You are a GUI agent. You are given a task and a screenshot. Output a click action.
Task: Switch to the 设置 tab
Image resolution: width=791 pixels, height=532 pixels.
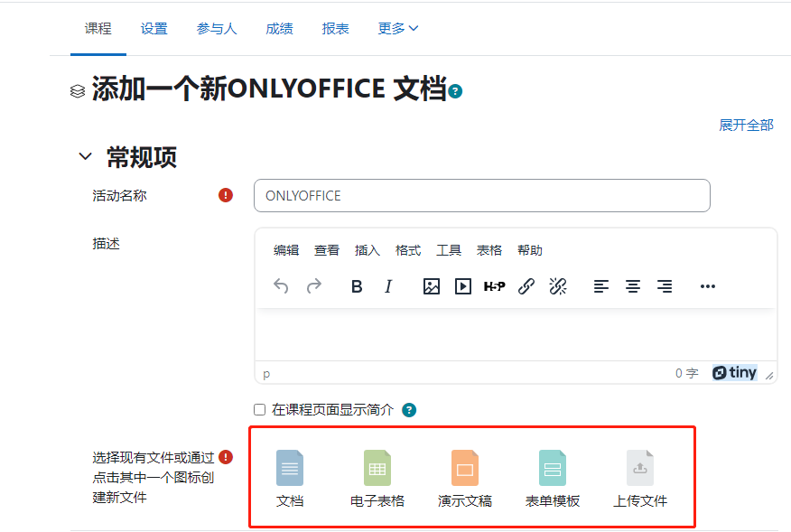coord(154,29)
